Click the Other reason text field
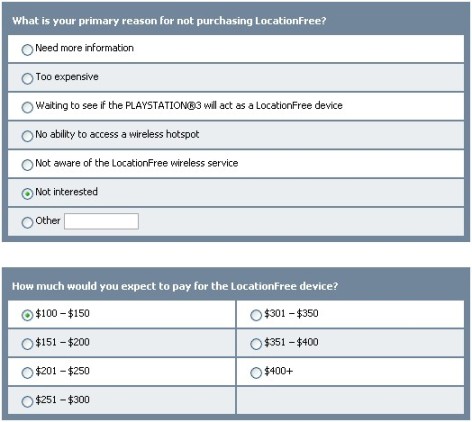The image size is (472, 422). 101,221
